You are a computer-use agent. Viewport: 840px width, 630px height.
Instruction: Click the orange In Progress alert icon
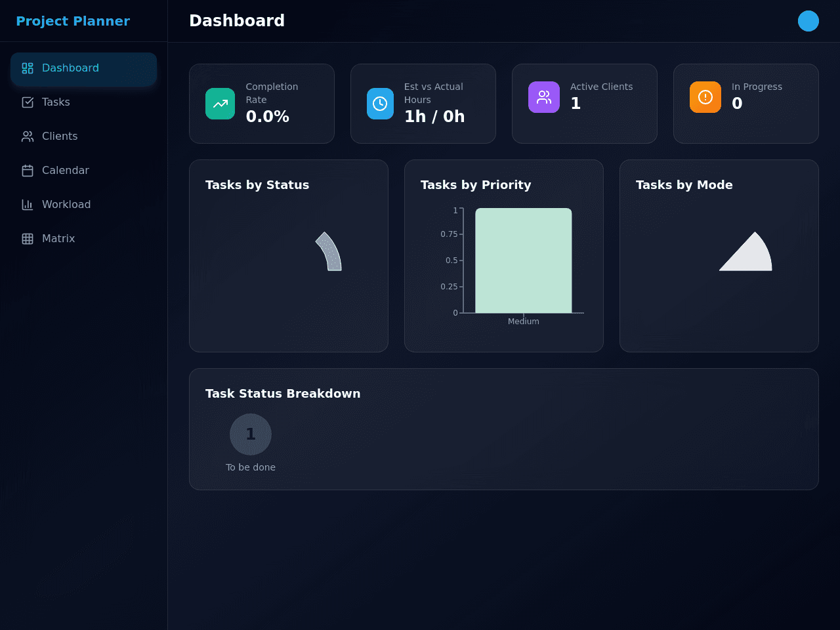705,97
